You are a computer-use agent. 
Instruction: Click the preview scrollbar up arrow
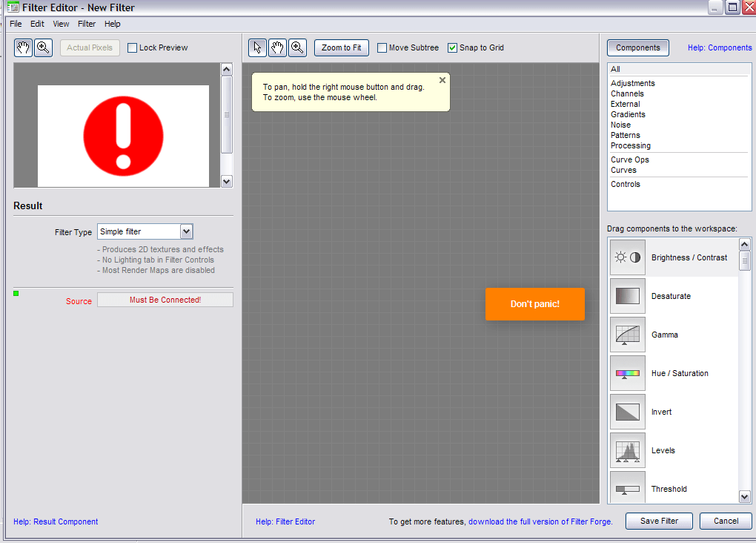point(227,69)
